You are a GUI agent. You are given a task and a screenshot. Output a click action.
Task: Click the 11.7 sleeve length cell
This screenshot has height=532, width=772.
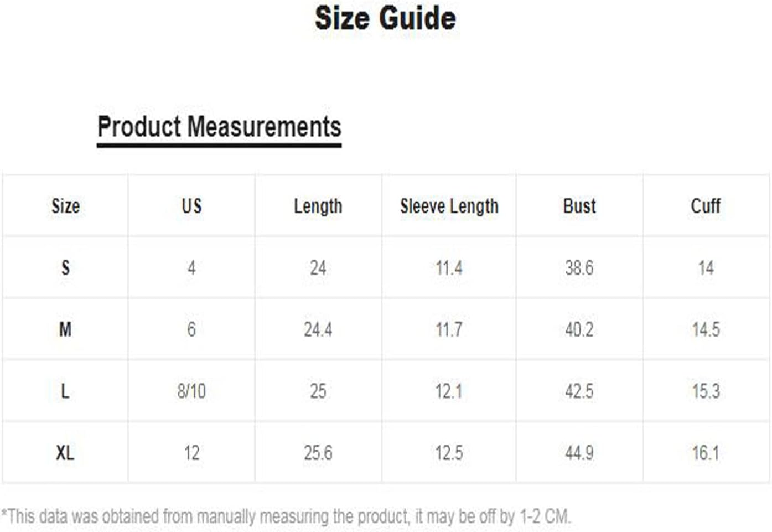pos(449,329)
